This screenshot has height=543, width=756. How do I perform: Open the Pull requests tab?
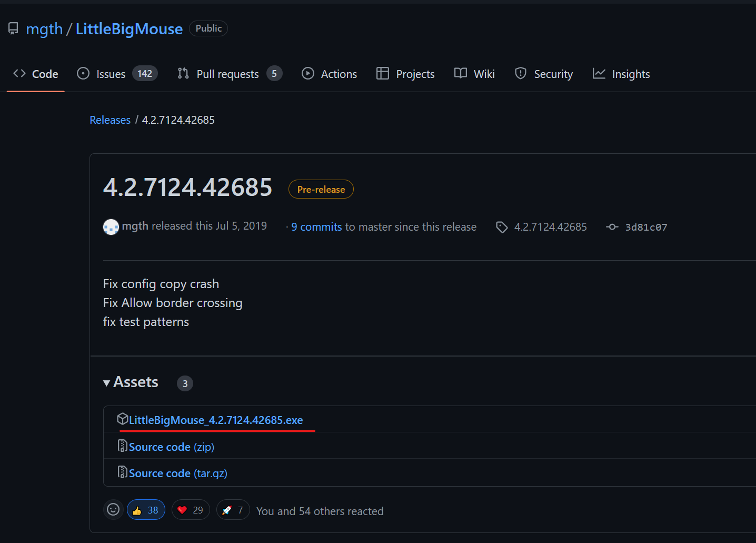point(230,74)
